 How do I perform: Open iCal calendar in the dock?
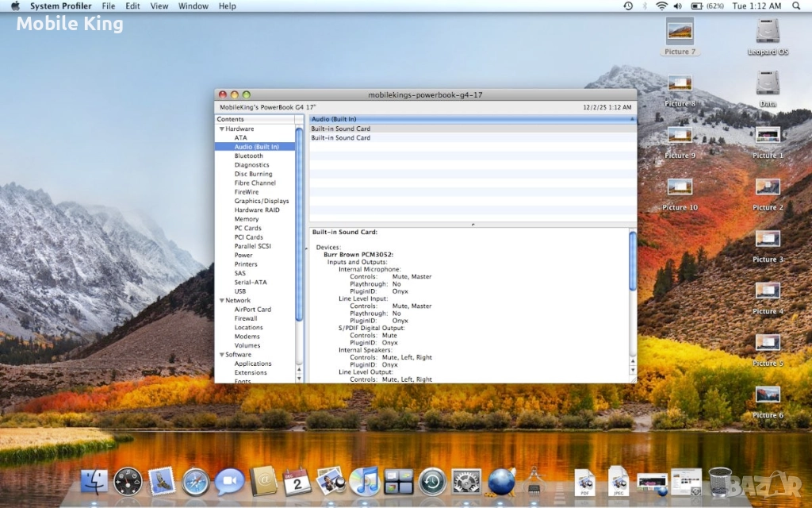pos(297,481)
